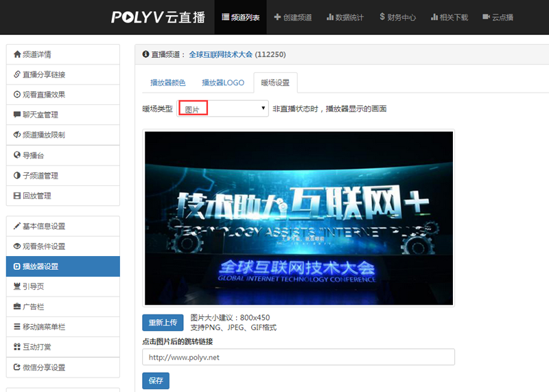
Task: Click the 相关下载 chart icon
Action: click(434, 17)
